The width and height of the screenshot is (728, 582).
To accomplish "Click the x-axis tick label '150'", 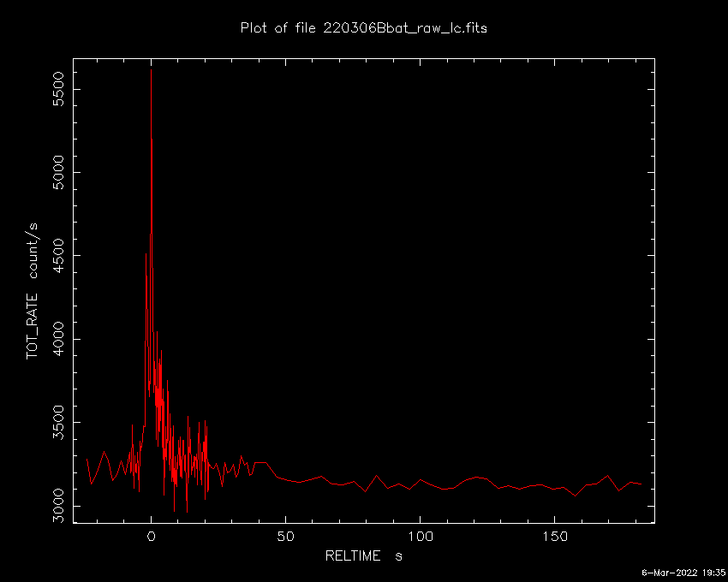I will click(x=555, y=537).
